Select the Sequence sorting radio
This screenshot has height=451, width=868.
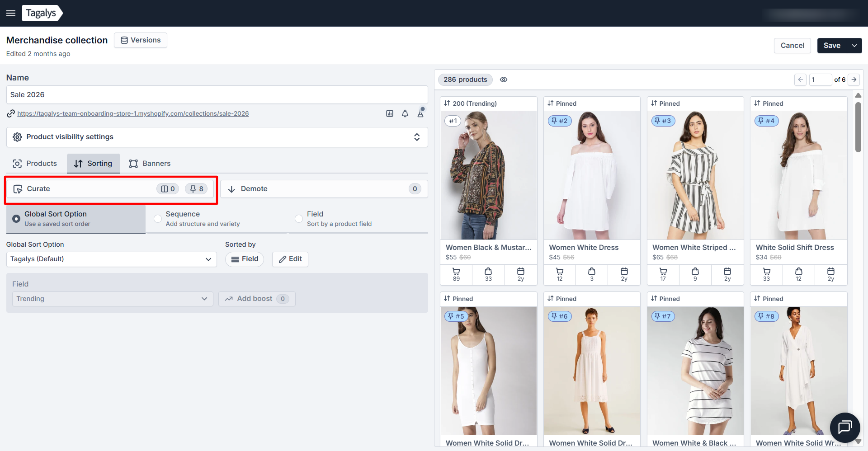pyautogui.click(x=158, y=219)
